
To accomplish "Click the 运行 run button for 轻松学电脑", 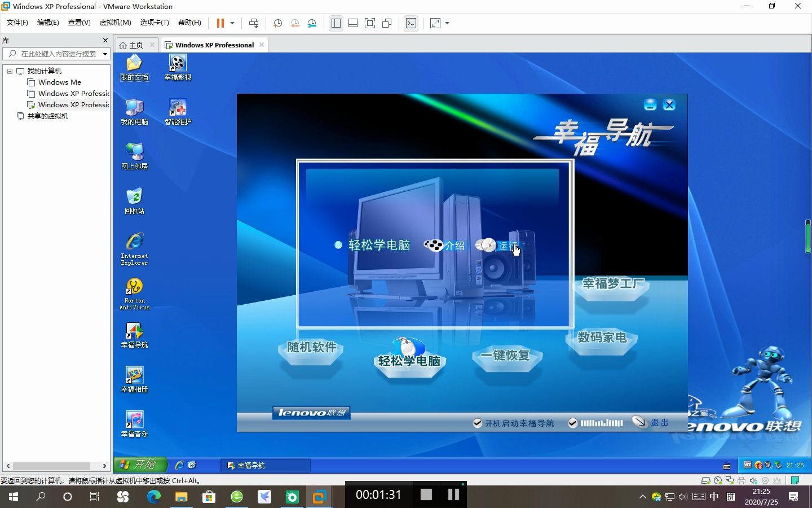I will [x=497, y=246].
